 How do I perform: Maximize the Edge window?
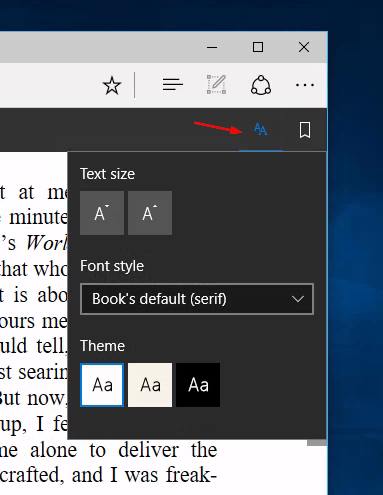coord(258,47)
